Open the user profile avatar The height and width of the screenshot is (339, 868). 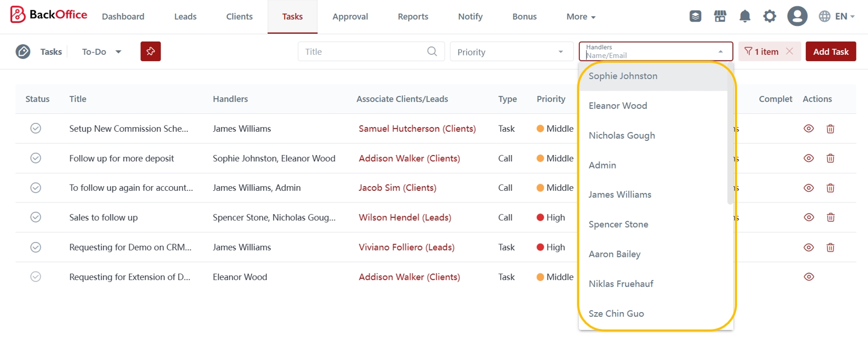coord(797,16)
